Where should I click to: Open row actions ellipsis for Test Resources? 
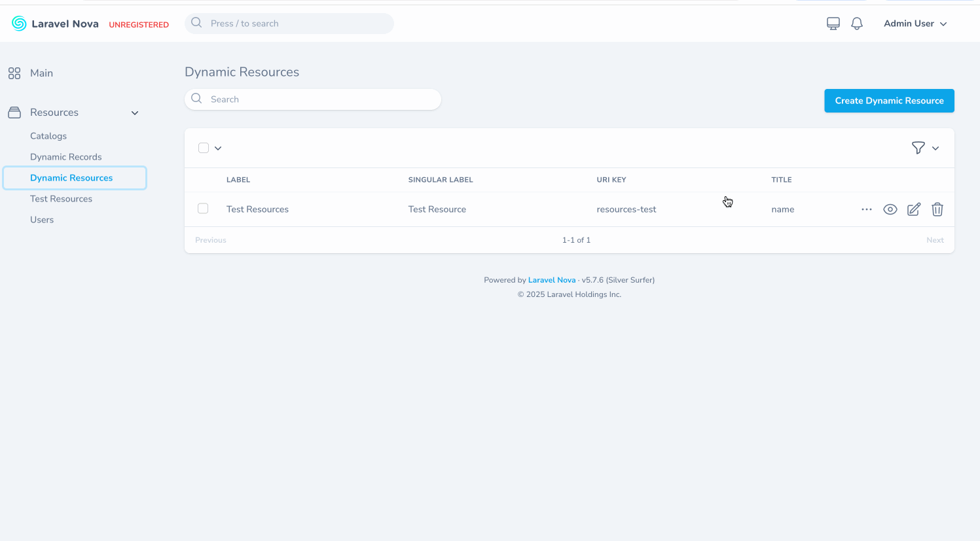[867, 209]
